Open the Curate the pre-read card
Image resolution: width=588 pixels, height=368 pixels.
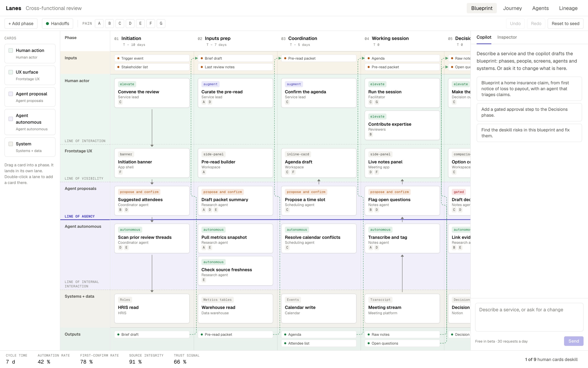point(235,93)
